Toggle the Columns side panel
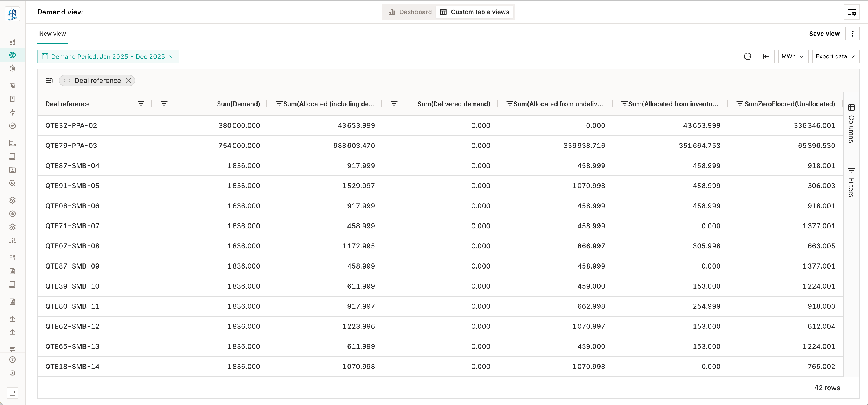 (852, 123)
